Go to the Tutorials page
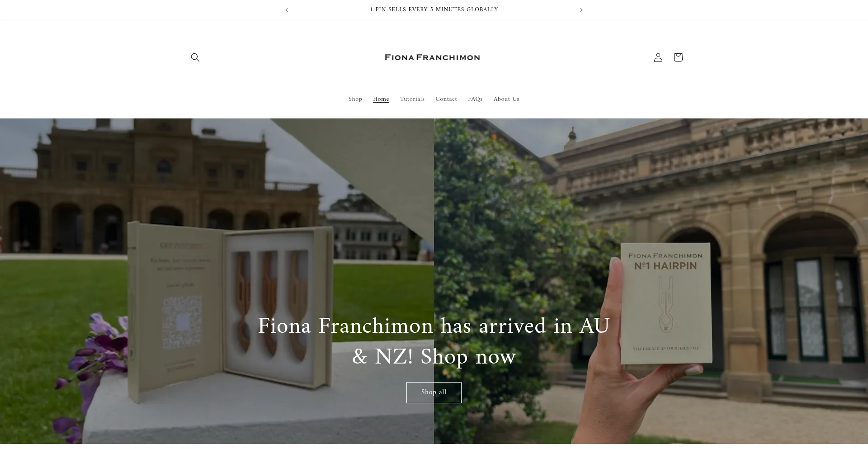Screen dimensions: 868x449 pyautogui.click(x=412, y=99)
